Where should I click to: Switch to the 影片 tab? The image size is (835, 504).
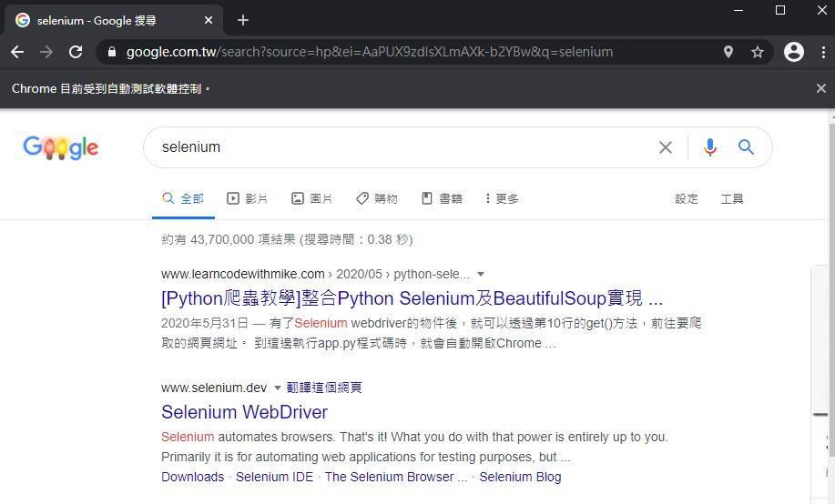point(247,198)
